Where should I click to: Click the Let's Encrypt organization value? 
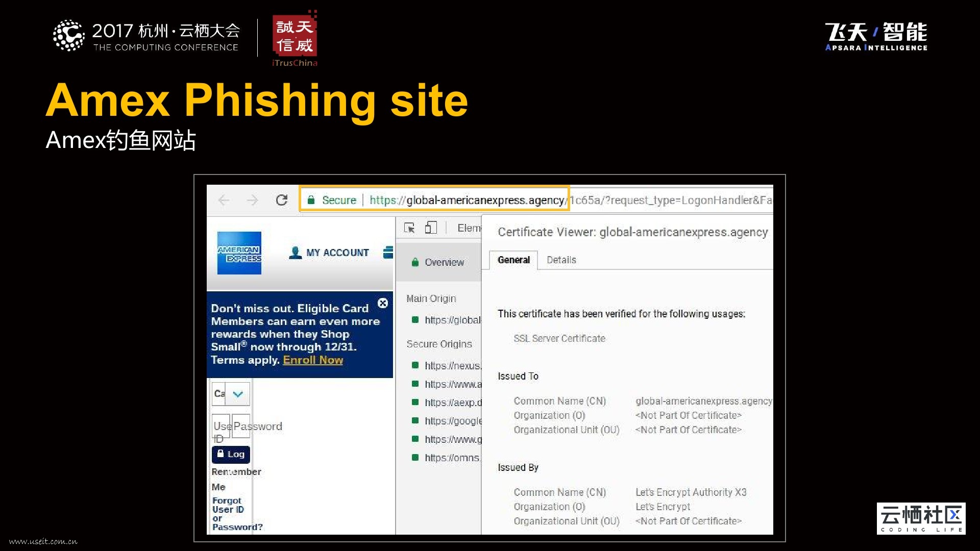(663, 507)
